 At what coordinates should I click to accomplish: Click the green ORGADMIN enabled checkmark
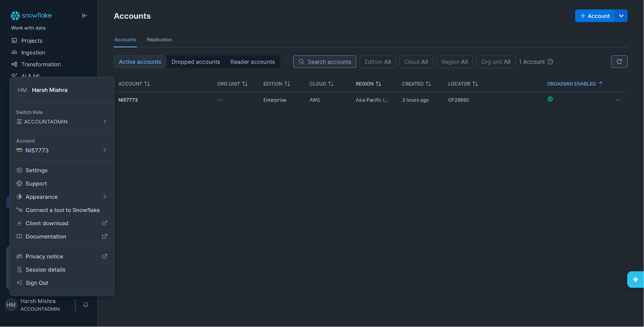point(550,99)
